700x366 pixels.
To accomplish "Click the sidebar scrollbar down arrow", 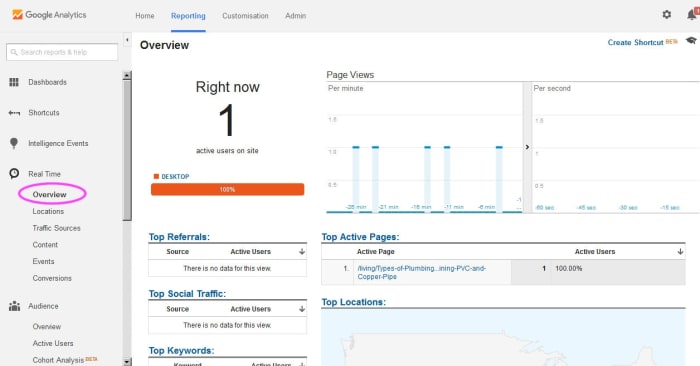I will pyautogui.click(x=127, y=362).
